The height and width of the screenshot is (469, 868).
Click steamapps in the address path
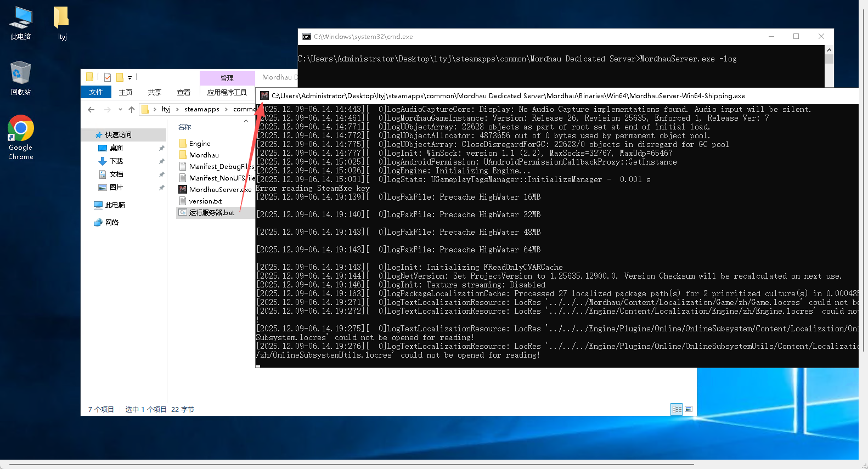click(201, 109)
